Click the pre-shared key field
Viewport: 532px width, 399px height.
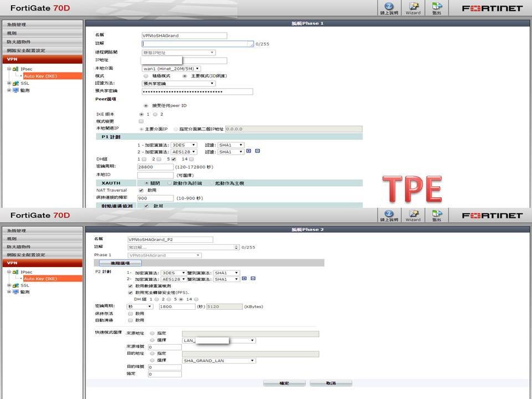(197, 91)
